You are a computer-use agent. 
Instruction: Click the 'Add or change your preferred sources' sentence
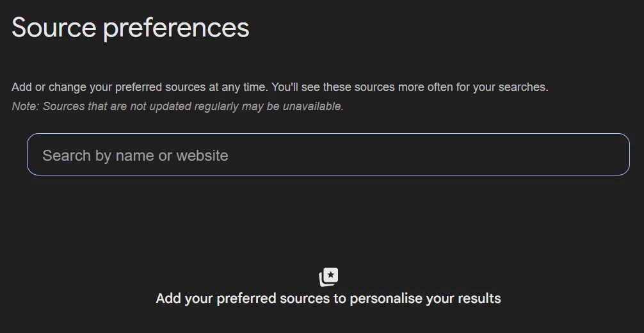pos(140,87)
